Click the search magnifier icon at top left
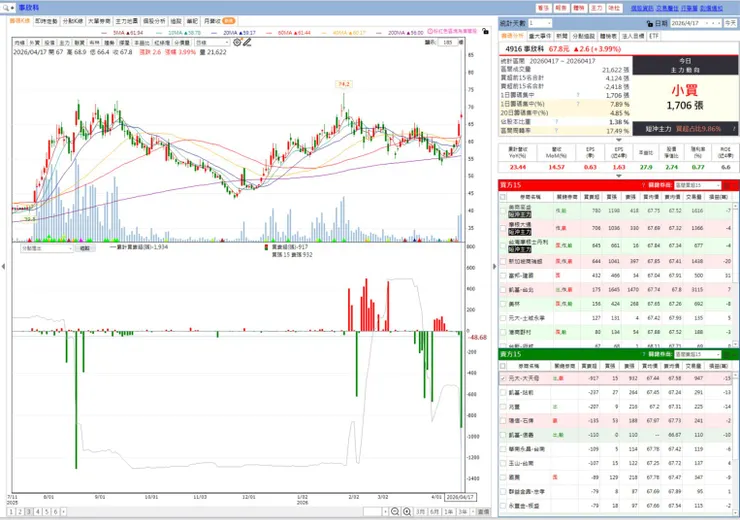The width and height of the screenshot is (740, 520). click(x=6, y=8)
